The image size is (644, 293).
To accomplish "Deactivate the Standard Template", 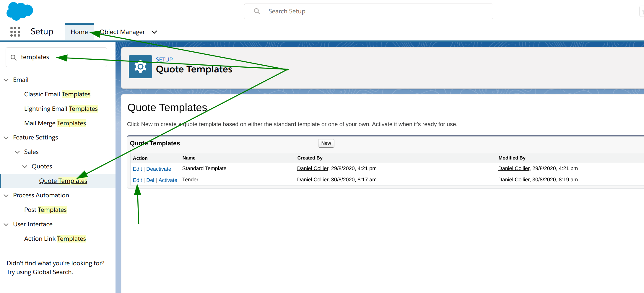I will 159,169.
